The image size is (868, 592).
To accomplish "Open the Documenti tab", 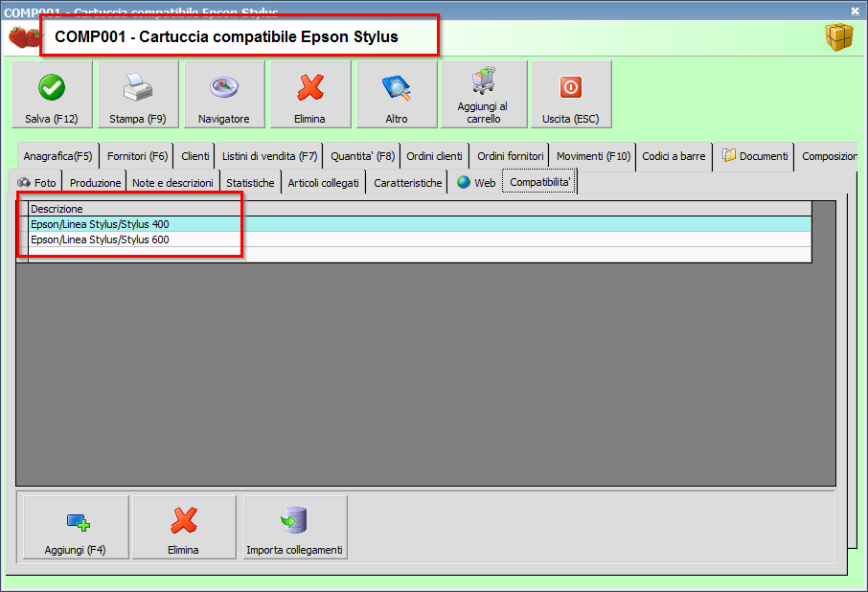I will [755, 156].
